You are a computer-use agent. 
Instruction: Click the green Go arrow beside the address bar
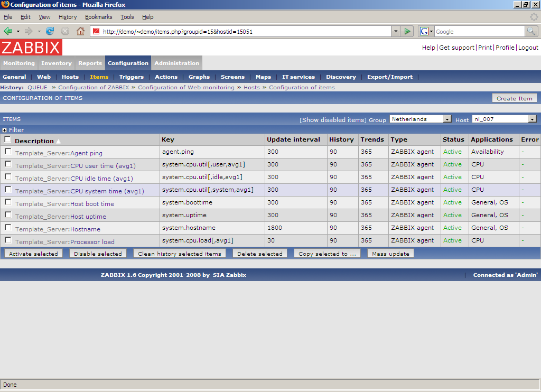[407, 31]
